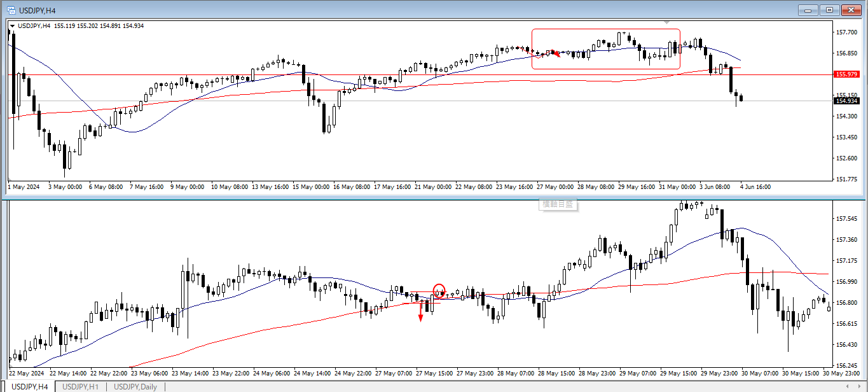Click the gray chart shift triangle marker
868x392 pixels.
tap(667, 23)
